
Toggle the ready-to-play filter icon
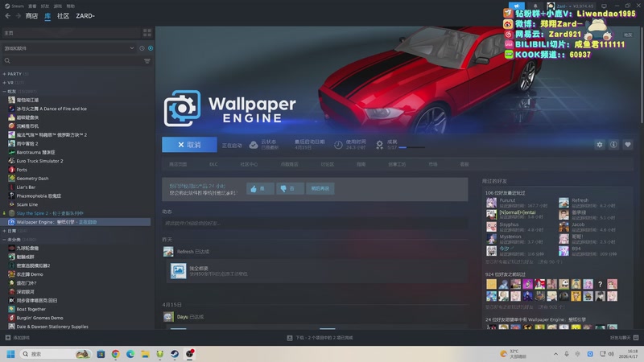click(151, 48)
